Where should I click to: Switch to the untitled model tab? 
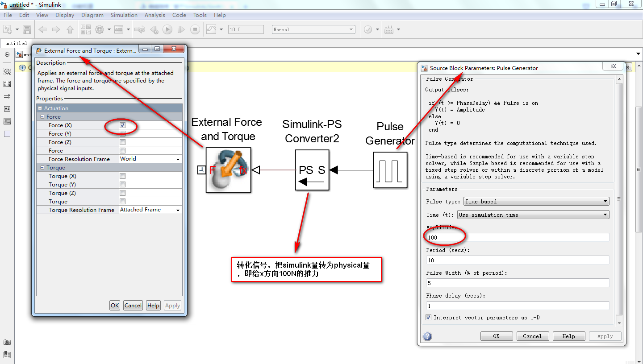click(x=16, y=43)
